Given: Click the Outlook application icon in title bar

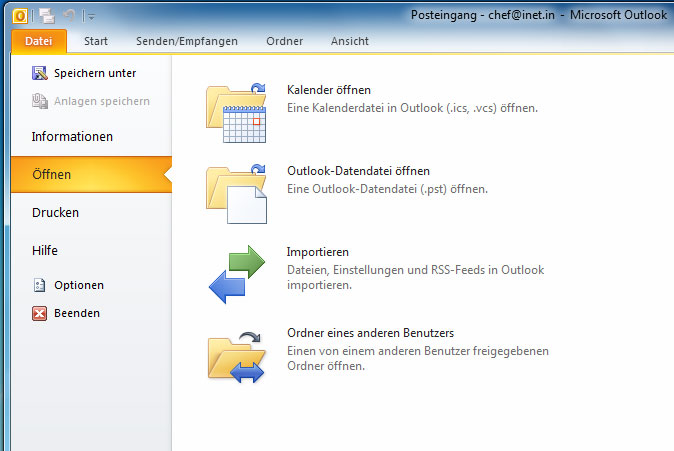Looking at the screenshot, I should 21,15.
